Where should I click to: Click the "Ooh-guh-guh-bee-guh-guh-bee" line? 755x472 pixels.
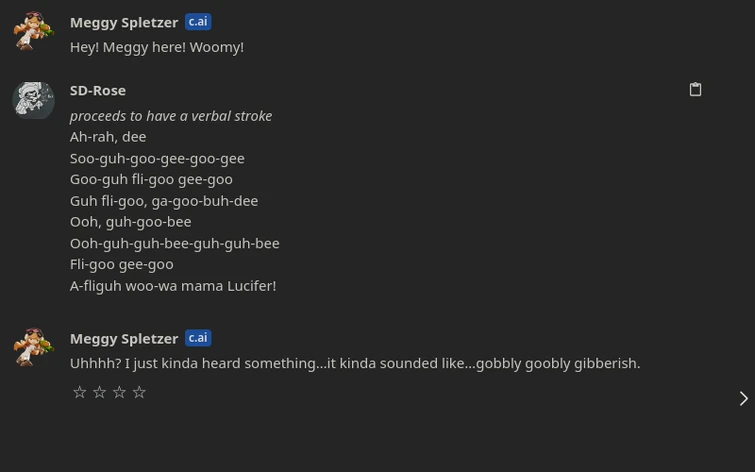click(174, 242)
